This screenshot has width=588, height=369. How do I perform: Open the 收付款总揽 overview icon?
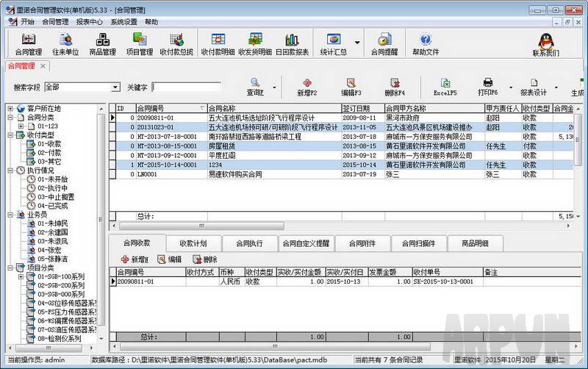[x=176, y=43]
